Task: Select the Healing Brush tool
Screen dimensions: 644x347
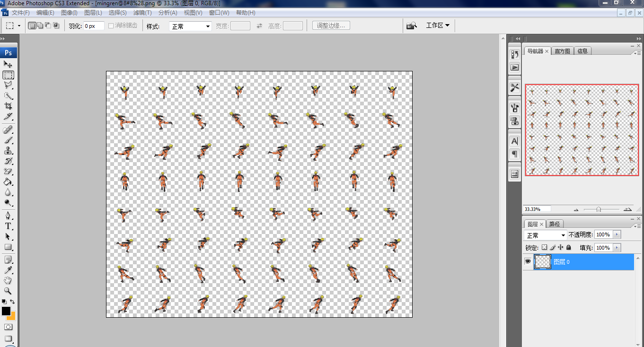Action: 8,130
